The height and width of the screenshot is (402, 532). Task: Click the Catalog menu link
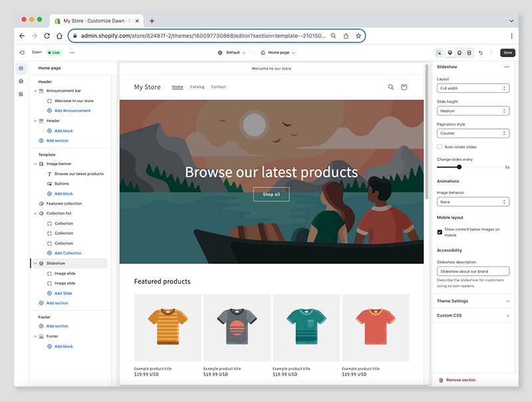point(197,87)
